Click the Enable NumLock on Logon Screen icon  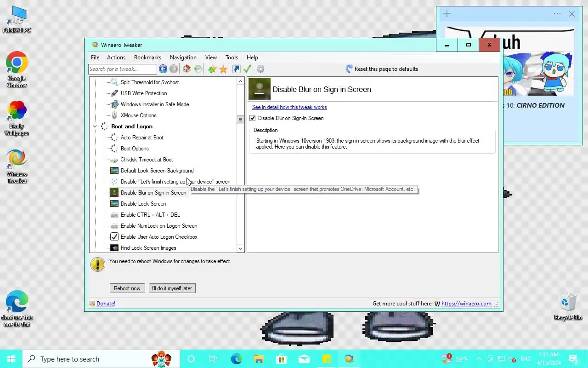point(114,226)
